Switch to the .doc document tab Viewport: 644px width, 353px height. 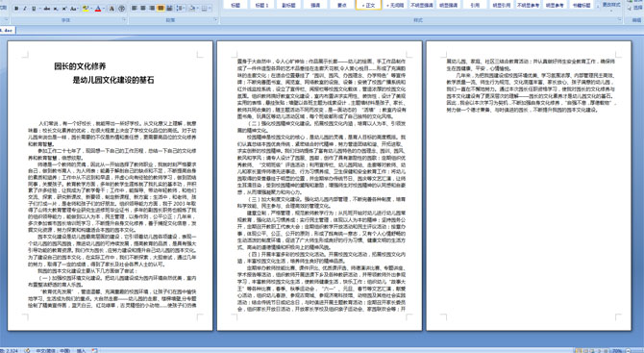click(x=7, y=30)
